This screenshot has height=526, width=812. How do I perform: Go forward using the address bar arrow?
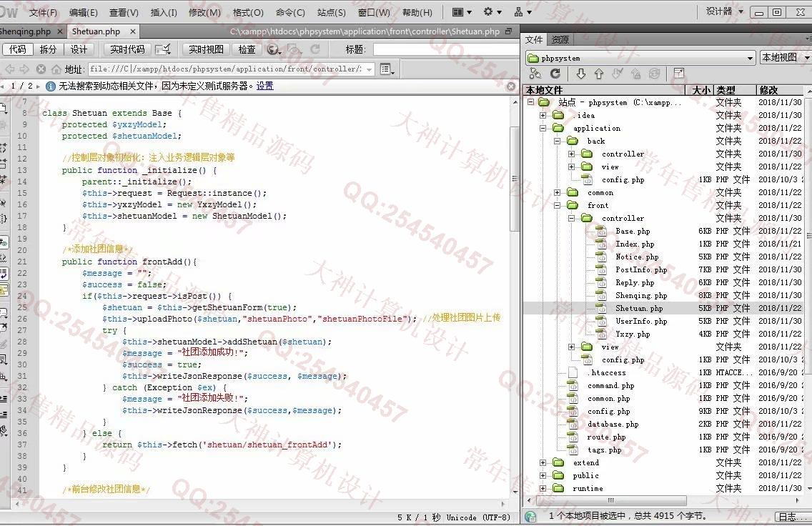[x=24, y=69]
